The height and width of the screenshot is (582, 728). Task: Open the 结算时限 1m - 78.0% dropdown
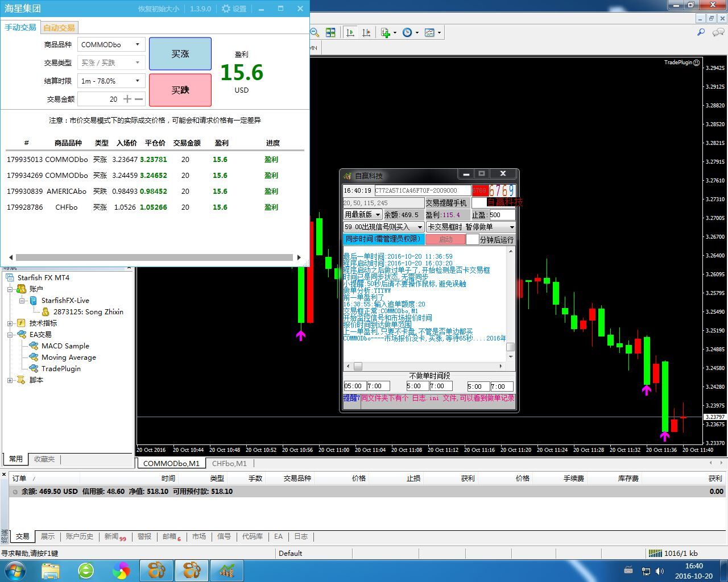111,81
